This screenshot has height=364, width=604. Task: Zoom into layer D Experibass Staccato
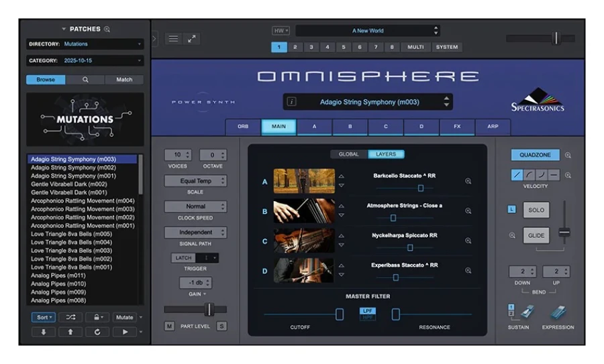468,271
